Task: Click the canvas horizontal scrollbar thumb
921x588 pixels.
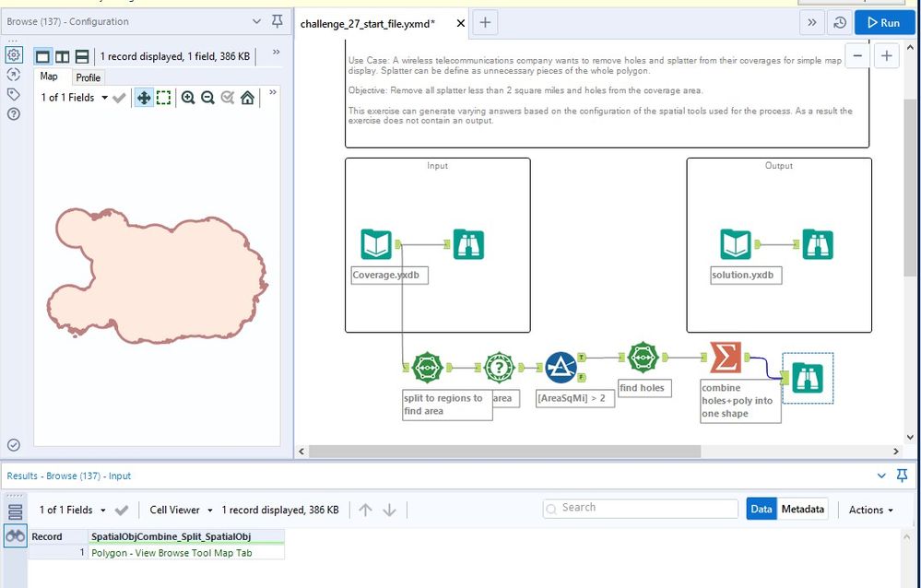Action: pyautogui.click(x=504, y=451)
